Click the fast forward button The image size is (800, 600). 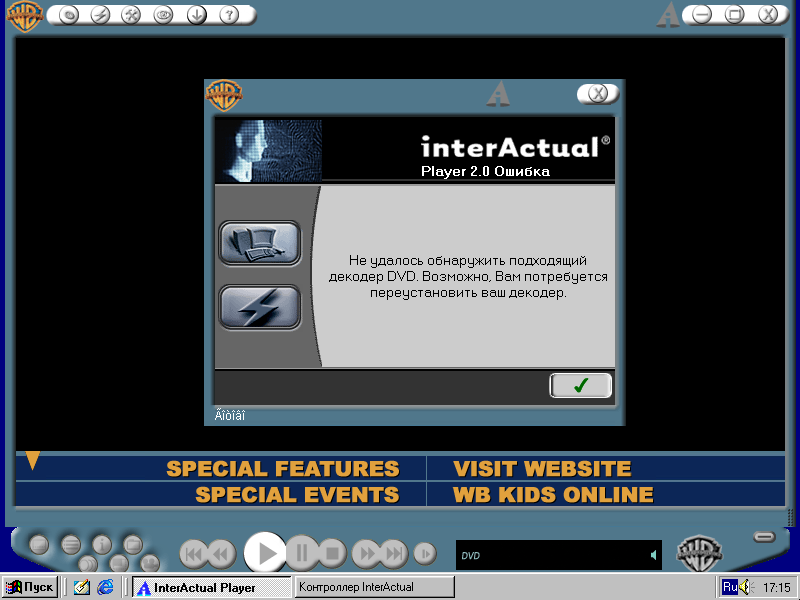[x=366, y=554]
